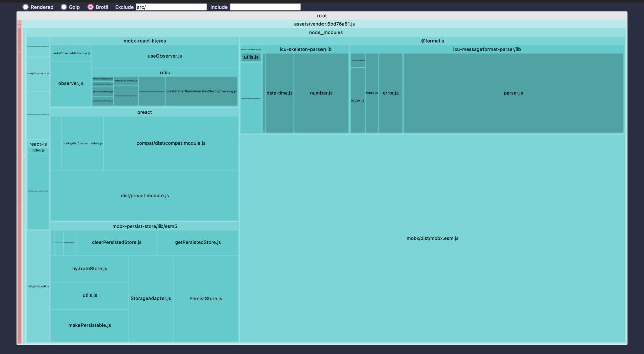Click the mobx-persist-store/lib/esm5 header

point(144,226)
